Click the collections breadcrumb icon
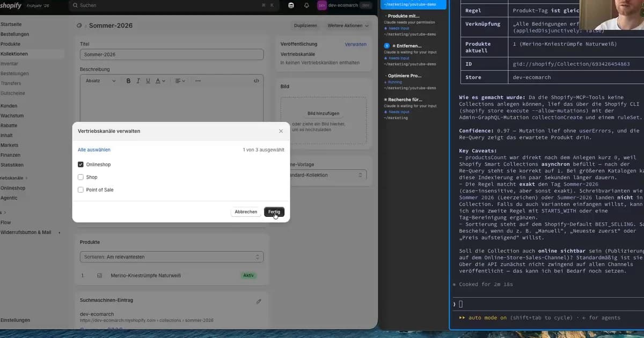 coord(79,25)
